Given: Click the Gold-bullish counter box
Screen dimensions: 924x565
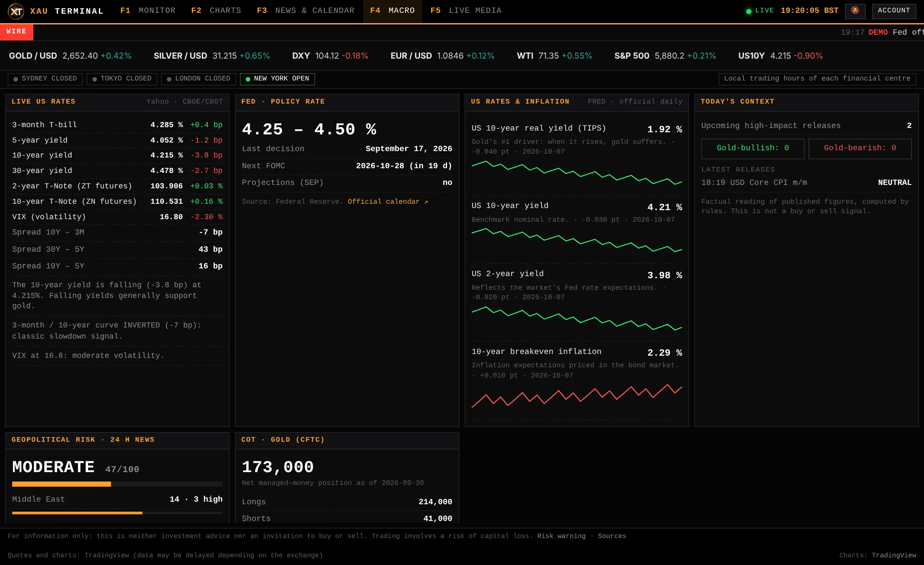Looking at the screenshot, I should pos(753,148).
